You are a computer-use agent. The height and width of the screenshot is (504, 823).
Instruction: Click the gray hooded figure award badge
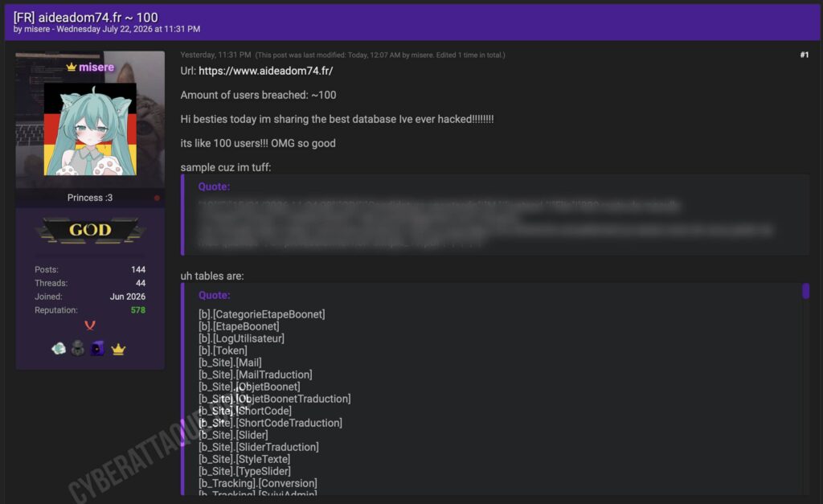[78, 348]
